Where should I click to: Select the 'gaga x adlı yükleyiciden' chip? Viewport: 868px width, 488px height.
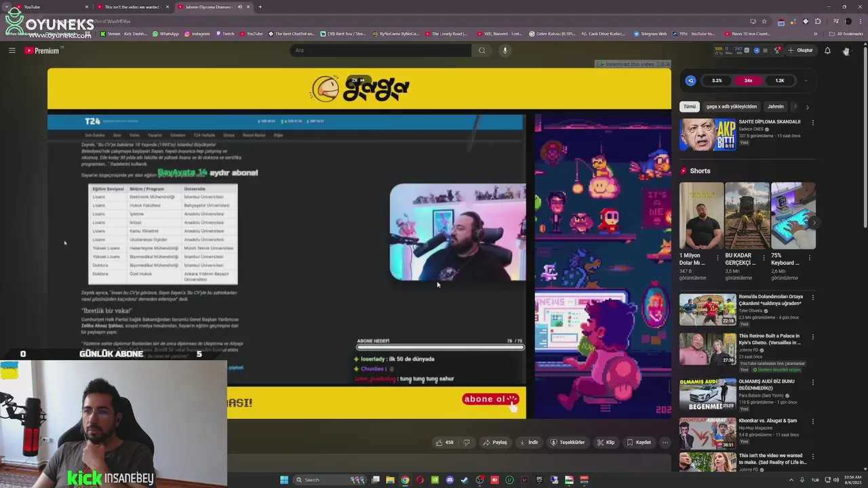[731, 106]
